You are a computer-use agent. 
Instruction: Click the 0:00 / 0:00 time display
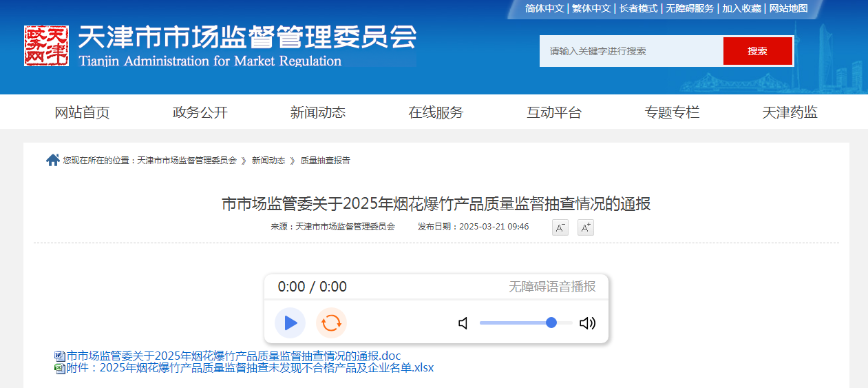click(x=313, y=287)
